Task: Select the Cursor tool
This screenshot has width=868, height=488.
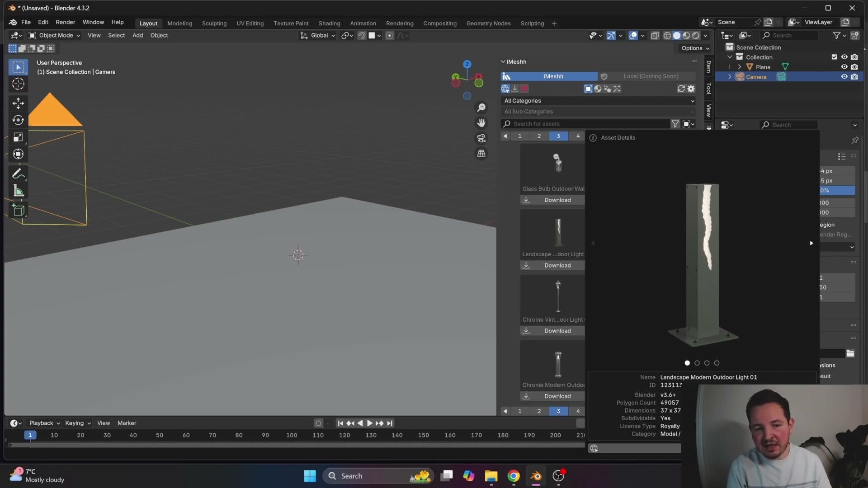Action: [x=18, y=84]
